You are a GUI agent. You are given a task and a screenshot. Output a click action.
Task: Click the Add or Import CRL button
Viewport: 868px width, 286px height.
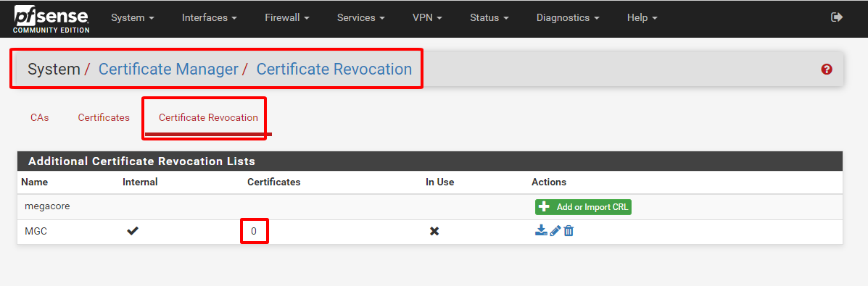(583, 207)
